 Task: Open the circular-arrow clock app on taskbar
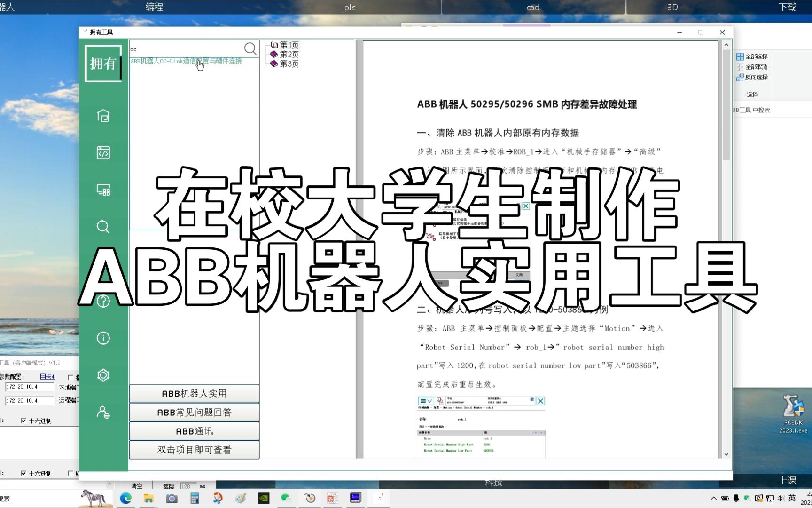[310, 498]
